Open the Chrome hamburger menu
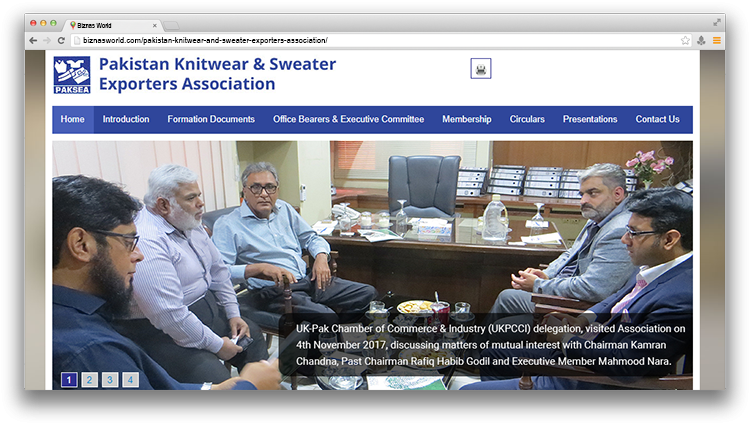 (x=717, y=40)
